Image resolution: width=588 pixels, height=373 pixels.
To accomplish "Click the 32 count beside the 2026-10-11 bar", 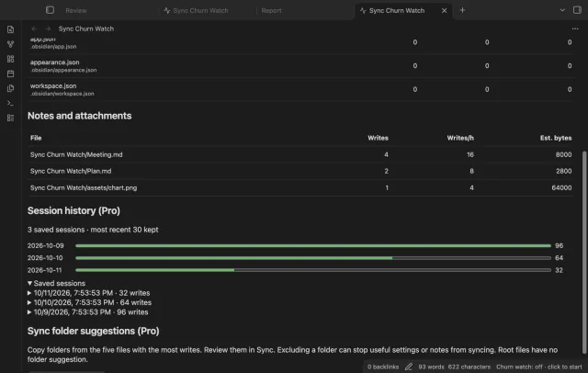I will click(559, 270).
